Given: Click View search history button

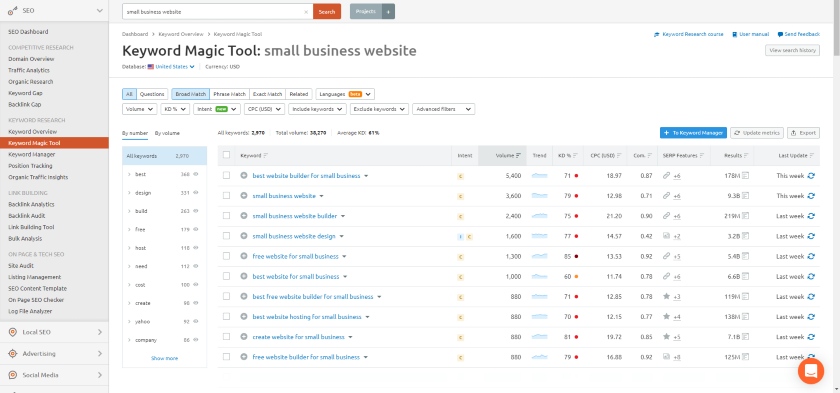Looking at the screenshot, I should coord(792,50).
